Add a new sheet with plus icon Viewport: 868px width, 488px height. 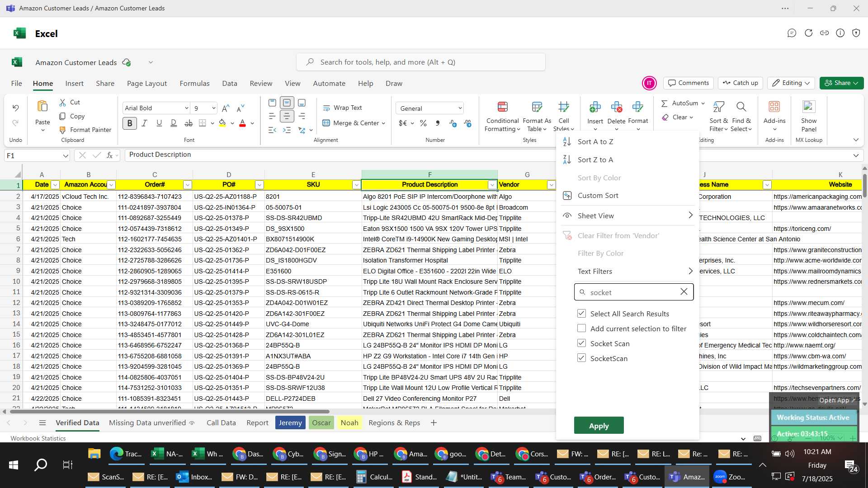click(434, 423)
